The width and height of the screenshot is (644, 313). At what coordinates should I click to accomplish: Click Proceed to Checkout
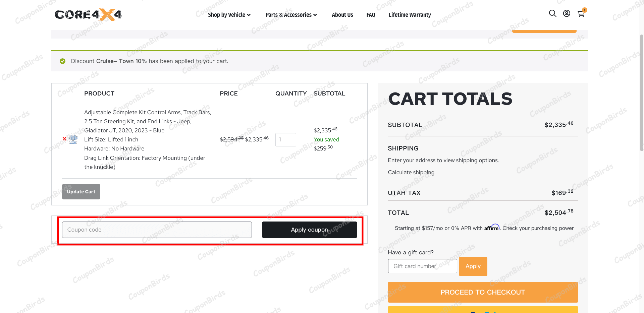coord(483,292)
